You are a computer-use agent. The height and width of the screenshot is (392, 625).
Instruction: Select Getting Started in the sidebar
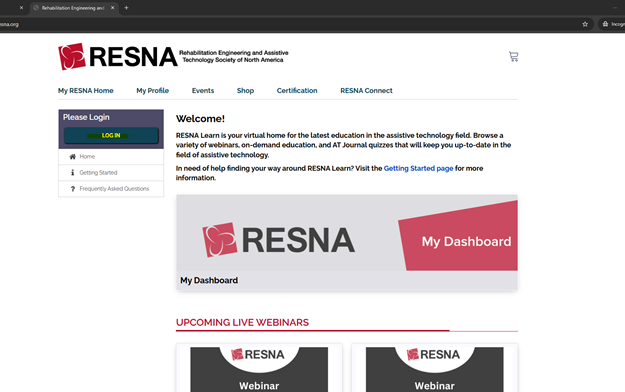(x=111, y=173)
